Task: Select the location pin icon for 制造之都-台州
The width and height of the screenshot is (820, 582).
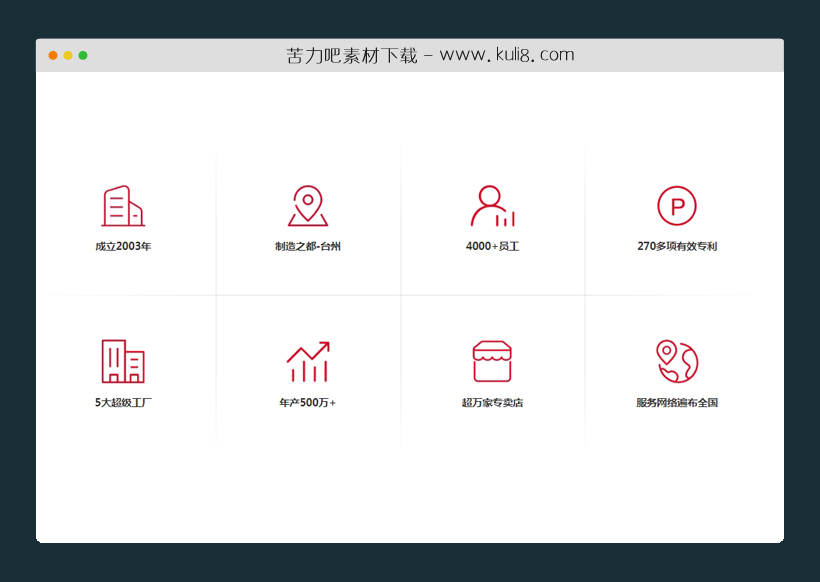Action: pyautogui.click(x=307, y=205)
